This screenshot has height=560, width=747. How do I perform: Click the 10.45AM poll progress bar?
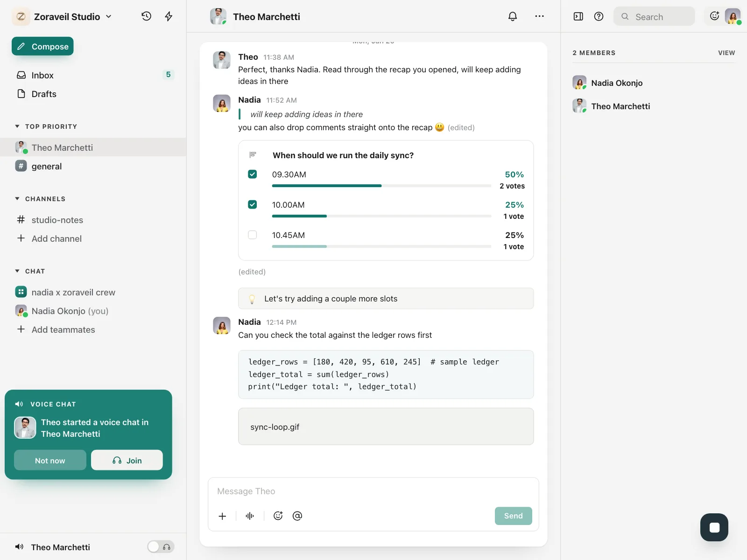381,246
